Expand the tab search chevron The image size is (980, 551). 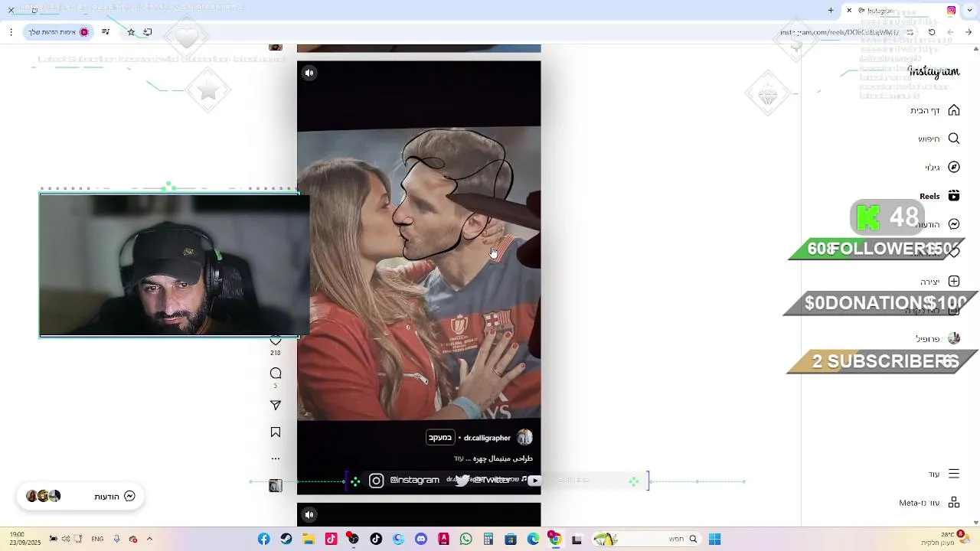pos(969,10)
